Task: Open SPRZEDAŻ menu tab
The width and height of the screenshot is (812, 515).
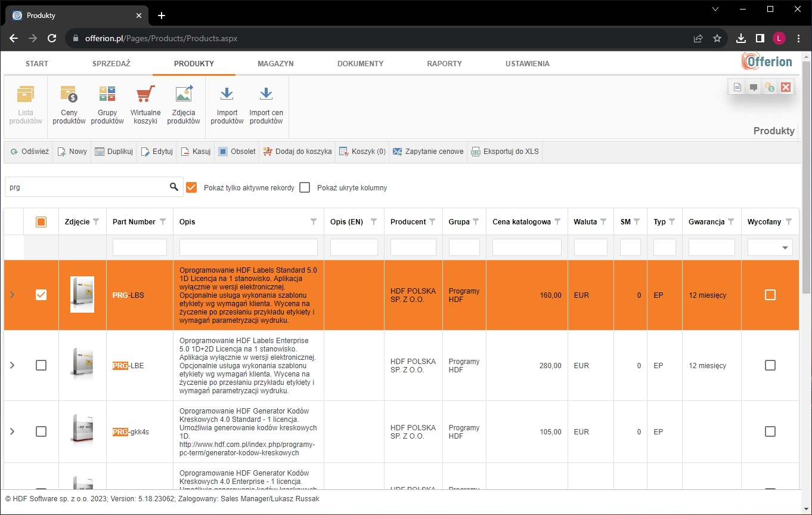Action: (x=111, y=63)
